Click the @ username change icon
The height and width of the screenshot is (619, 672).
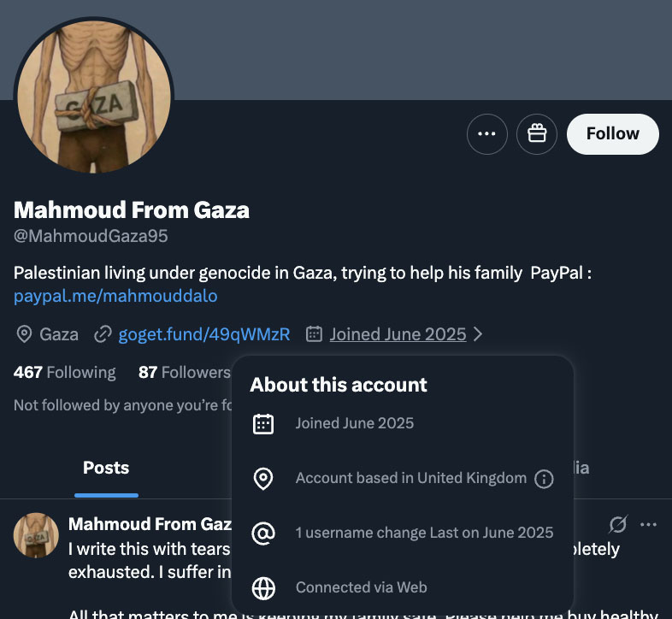263,533
